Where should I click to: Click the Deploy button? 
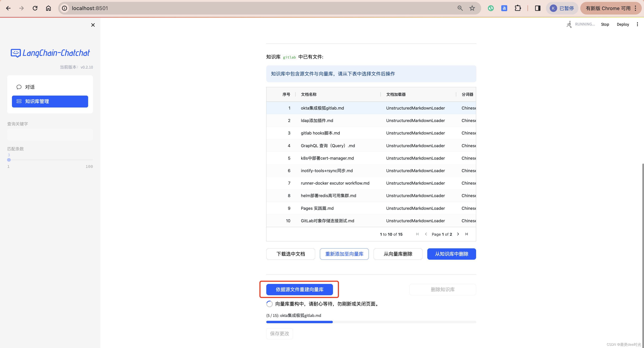click(x=623, y=24)
